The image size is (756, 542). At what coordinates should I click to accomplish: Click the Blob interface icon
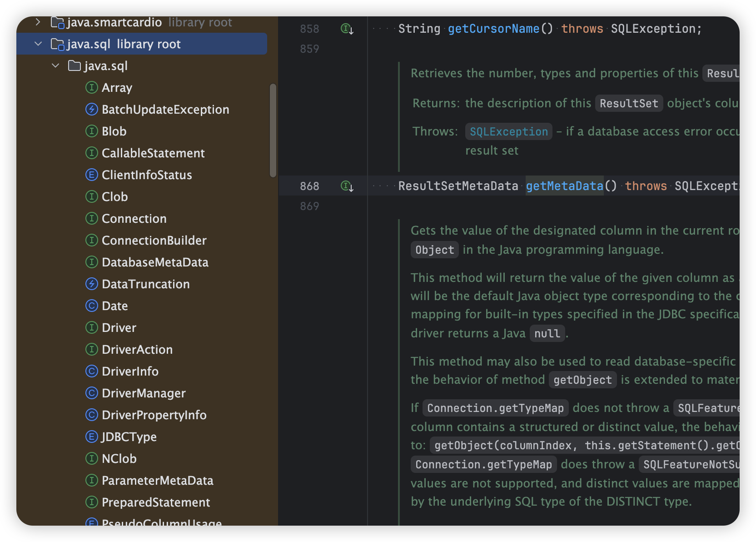(92, 131)
